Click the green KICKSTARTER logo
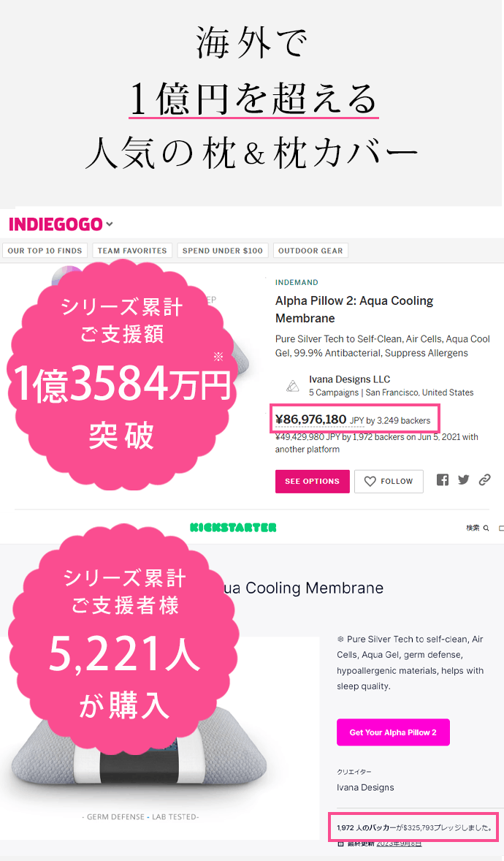Image resolution: width=504 pixels, height=861 pixels. pos(233,527)
